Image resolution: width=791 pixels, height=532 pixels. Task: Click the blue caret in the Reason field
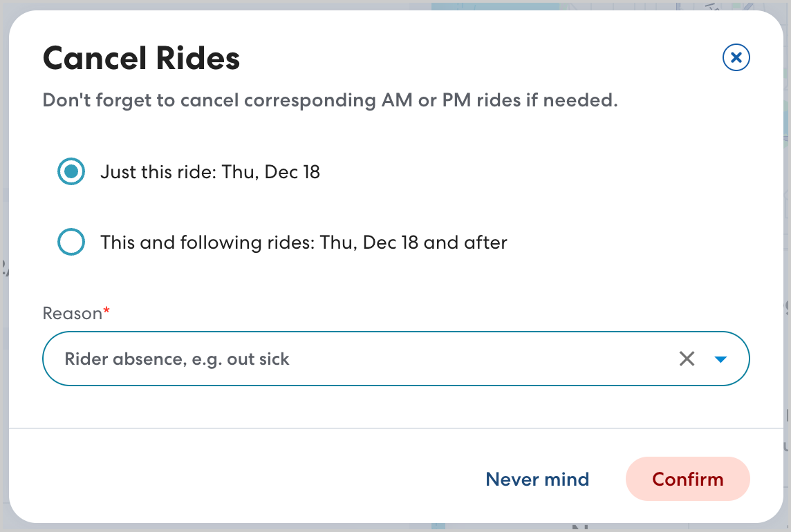pos(720,359)
